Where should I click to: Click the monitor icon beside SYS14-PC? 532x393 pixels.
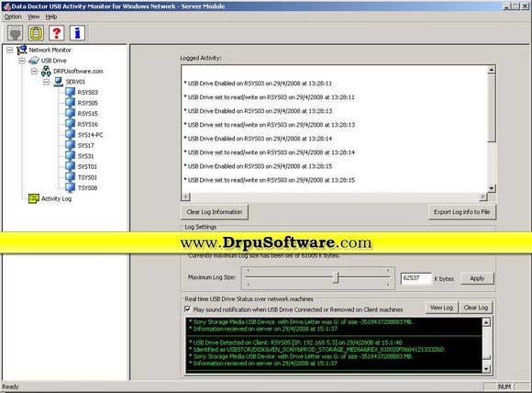(71, 134)
